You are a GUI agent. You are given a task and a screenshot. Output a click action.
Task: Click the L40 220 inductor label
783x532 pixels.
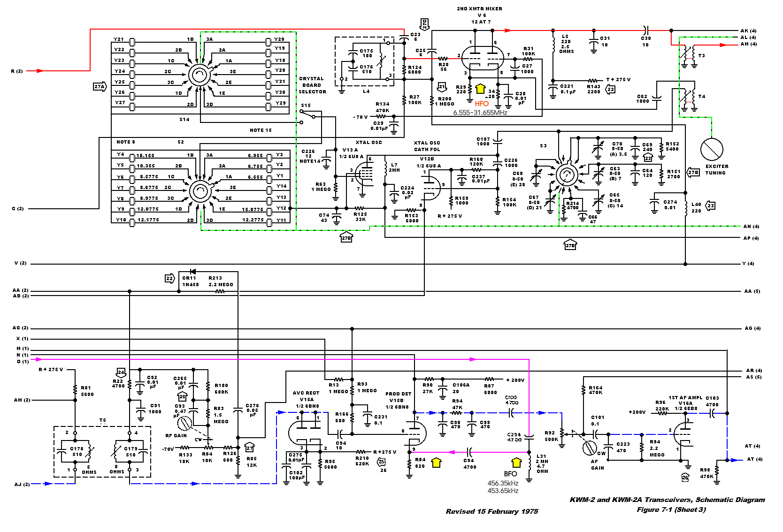coord(696,207)
